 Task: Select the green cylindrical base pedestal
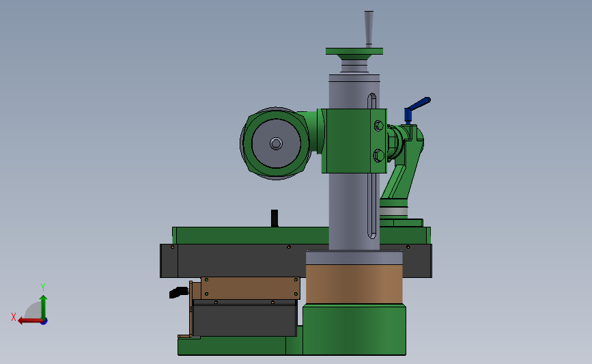click(x=354, y=330)
